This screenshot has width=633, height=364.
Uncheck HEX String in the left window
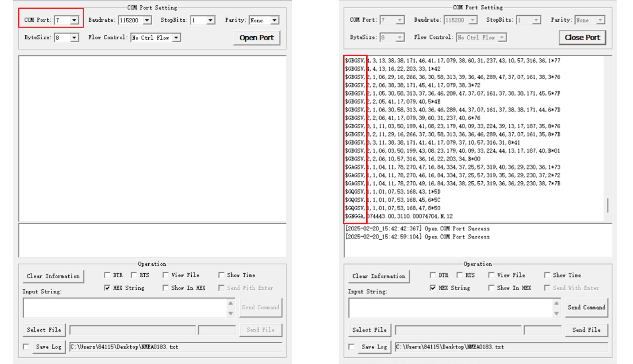pos(107,288)
